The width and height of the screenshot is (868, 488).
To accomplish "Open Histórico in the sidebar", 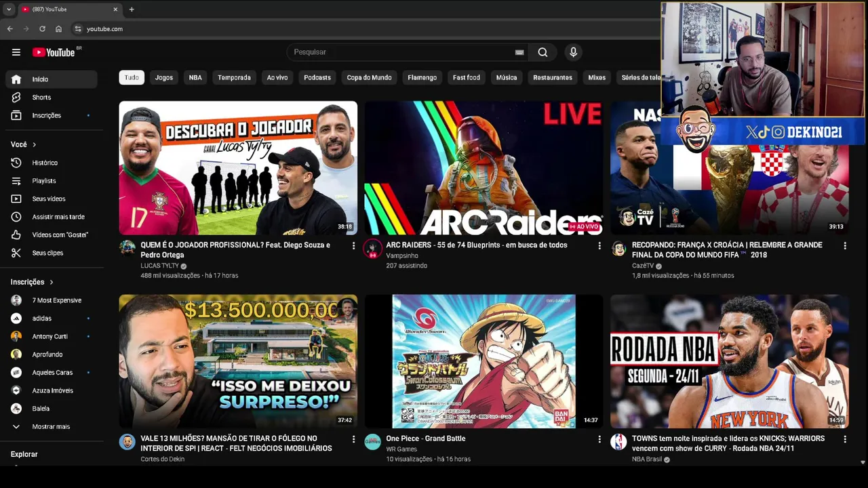I will 52,163.
